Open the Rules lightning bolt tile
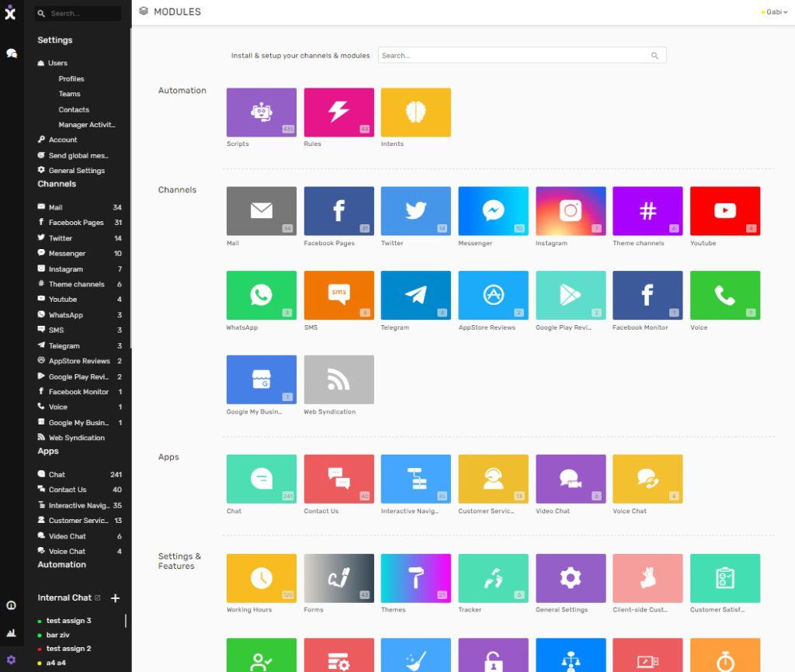This screenshot has width=795, height=672. [338, 112]
